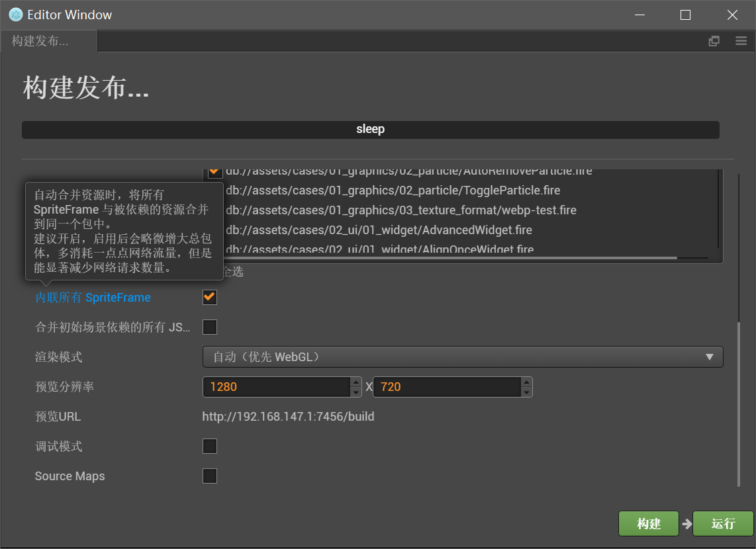The height and width of the screenshot is (549, 756).
Task: Click the preview height field showing 720
Action: coord(447,387)
